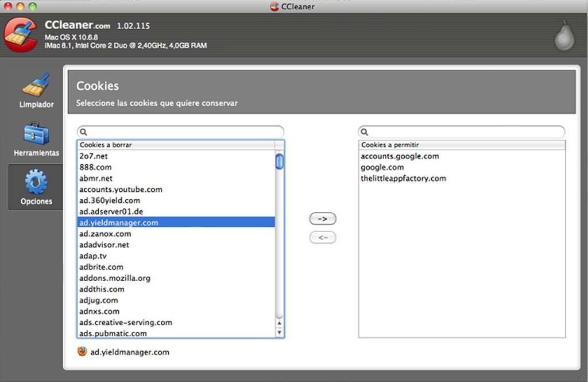
Task: Click the pear icon in header
Action: [x=564, y=37]
